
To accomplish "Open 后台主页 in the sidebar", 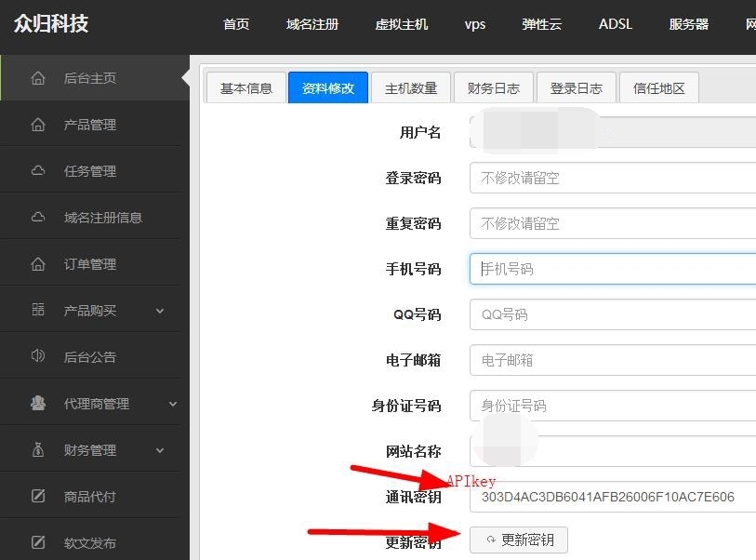I will [95, 77].
